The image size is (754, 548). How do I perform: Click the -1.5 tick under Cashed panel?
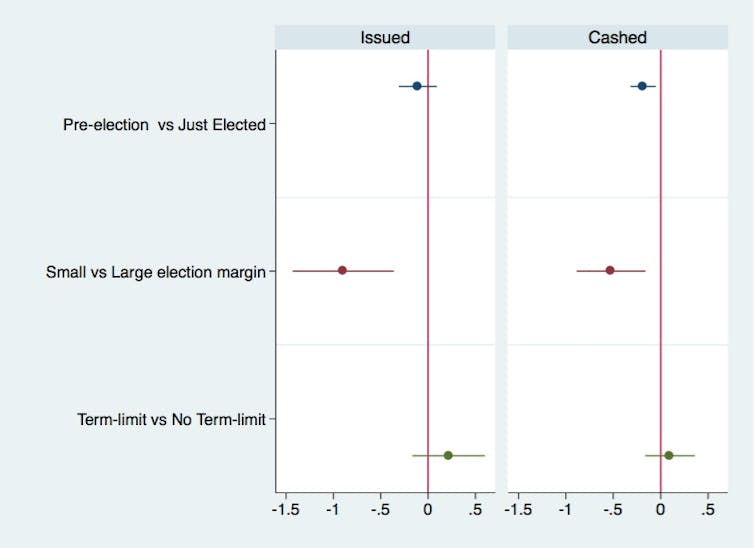(x=516, y=509)
